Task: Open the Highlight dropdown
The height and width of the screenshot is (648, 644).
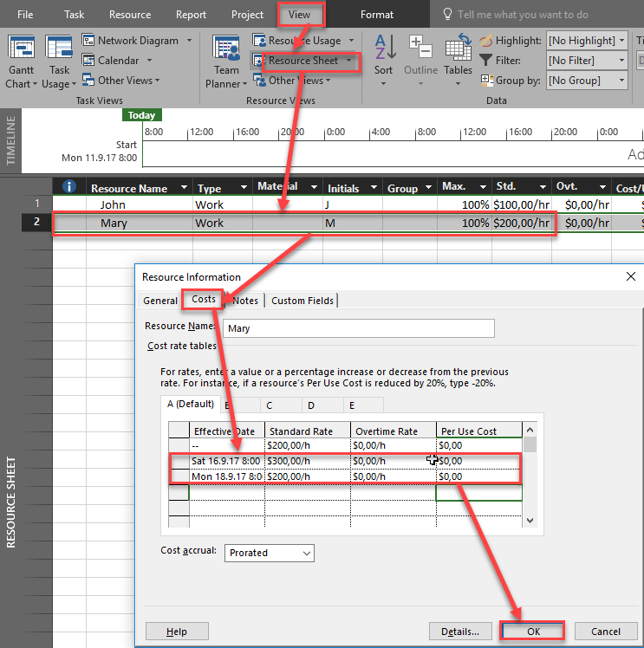Action: coord(621,41)
